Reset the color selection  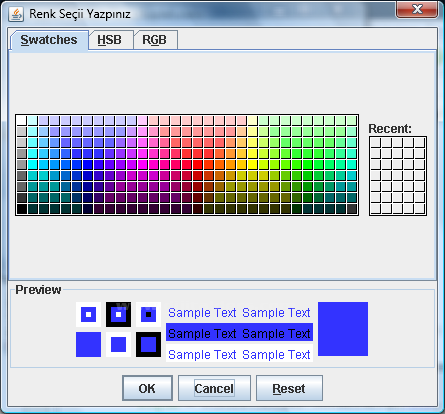click(289, 388)
